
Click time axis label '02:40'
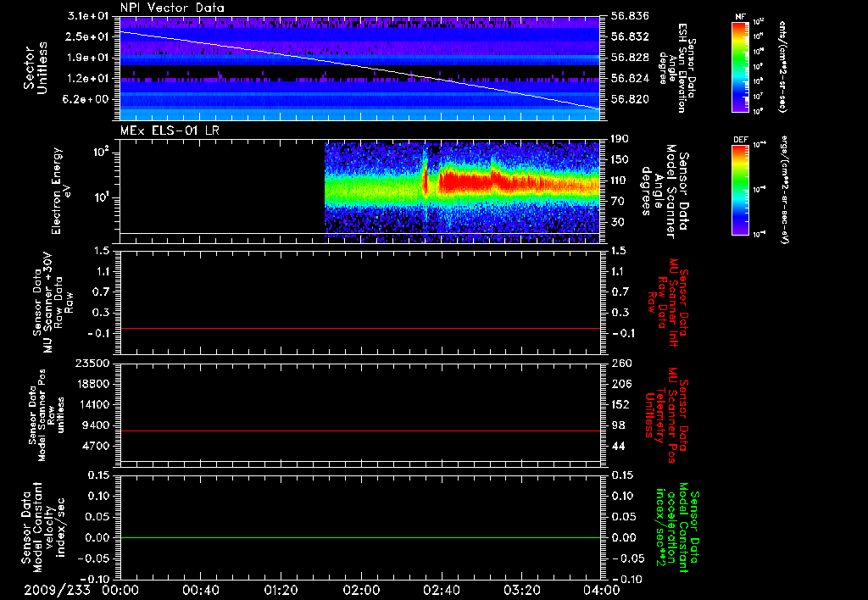tap(441, 590)
